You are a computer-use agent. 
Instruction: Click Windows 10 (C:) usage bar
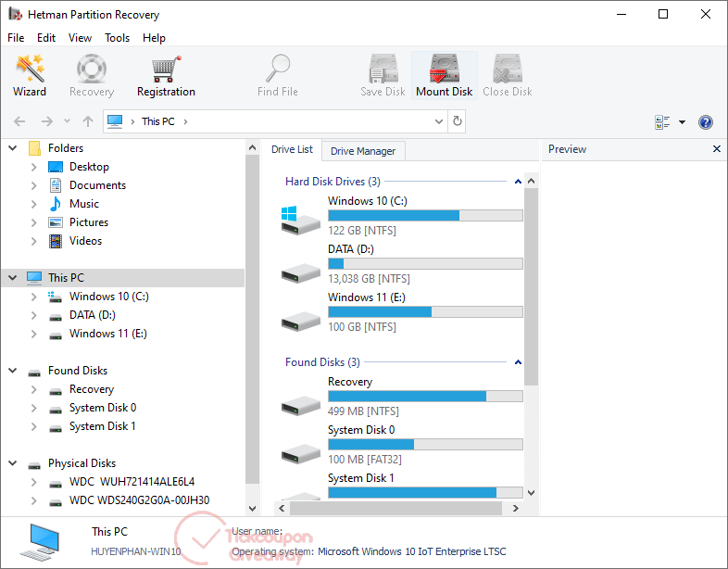(425, 216)
